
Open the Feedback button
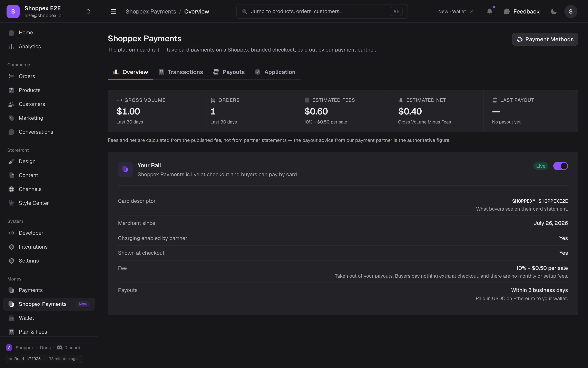click(x=521, y=11)
